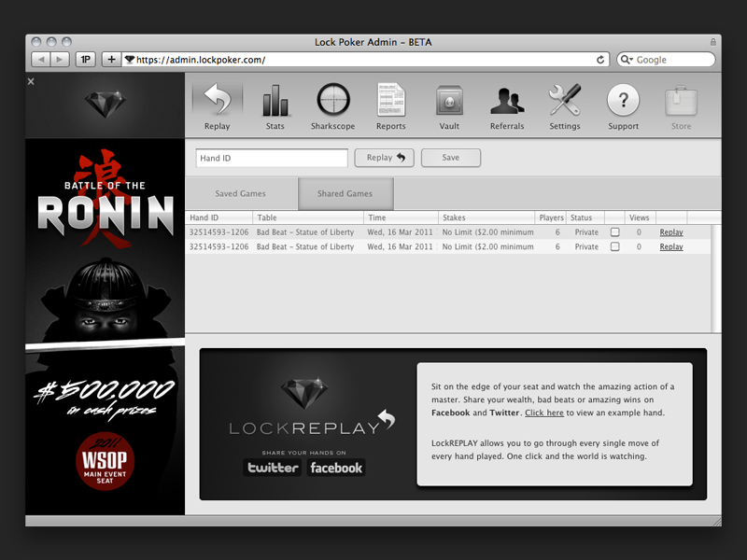Sort by the Players column header
The height and width of the screenshot is (560, 747).
point(551,217)
